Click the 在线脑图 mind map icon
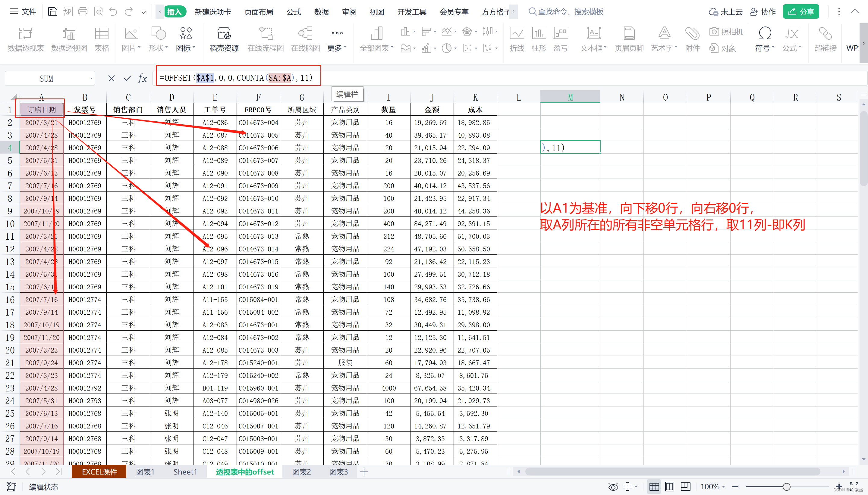This screenshot has width=868, height=495. coord(305,39)
